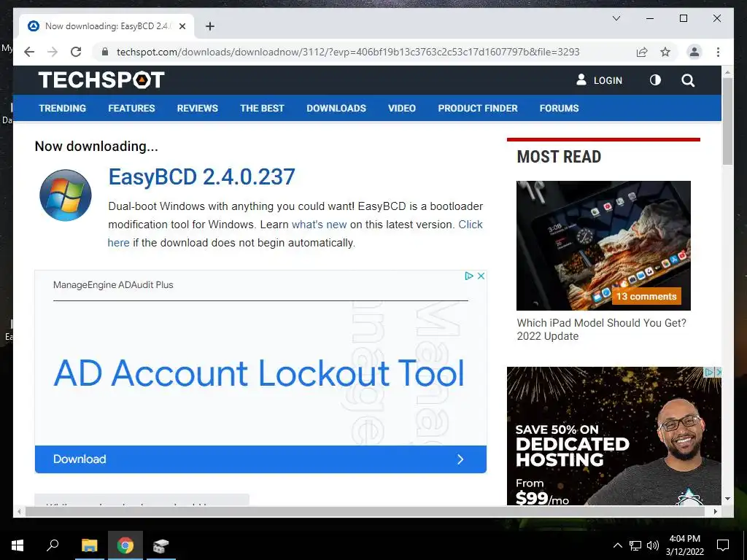Open the FORUMS menu item
Screen dimensions: 747x560
point(559,108)
